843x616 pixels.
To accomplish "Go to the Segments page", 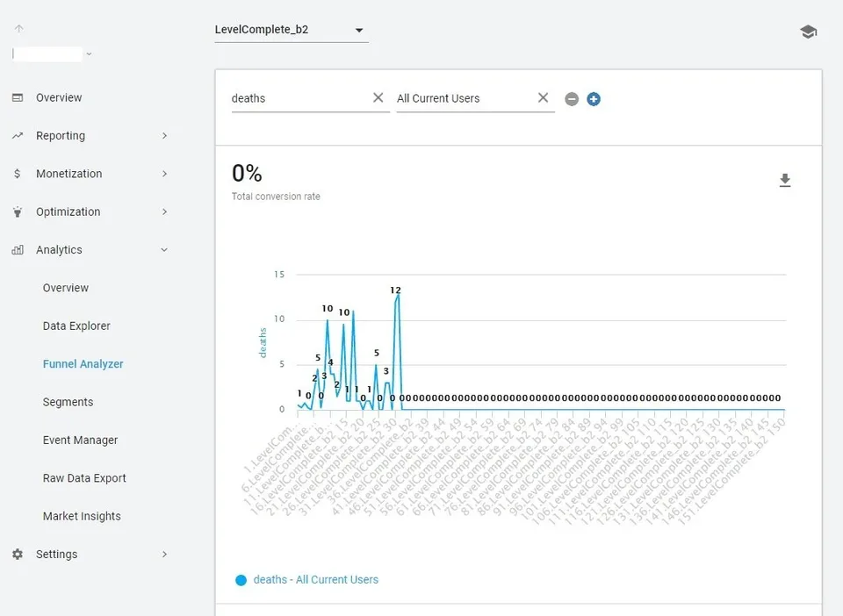I will pyautogui.click(x=68, y=402).
